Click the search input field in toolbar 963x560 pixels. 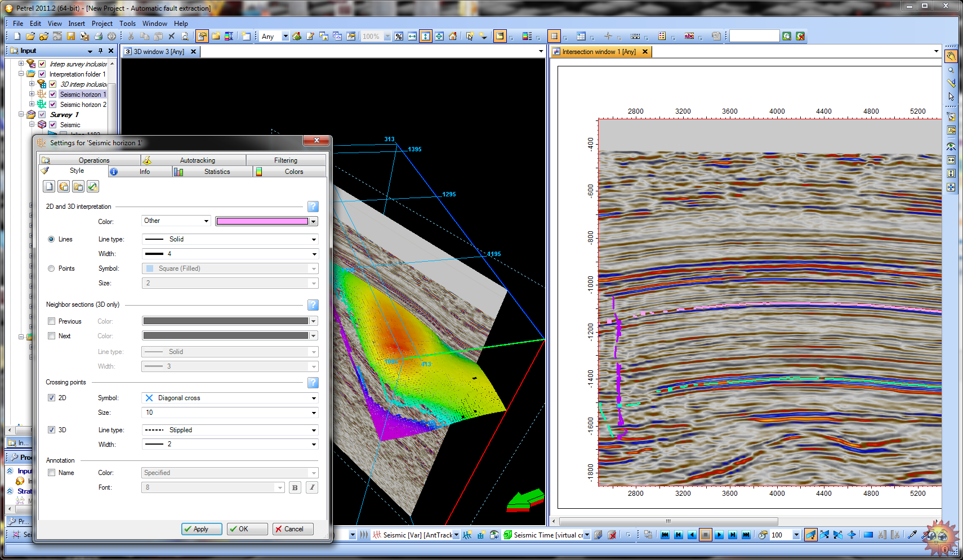coord(755,36)
